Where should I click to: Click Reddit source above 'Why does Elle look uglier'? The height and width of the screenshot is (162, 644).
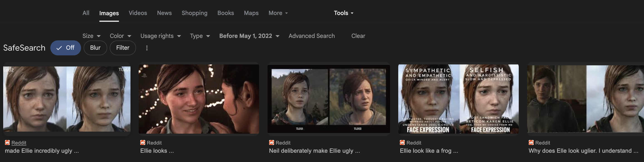coord(543,143)
